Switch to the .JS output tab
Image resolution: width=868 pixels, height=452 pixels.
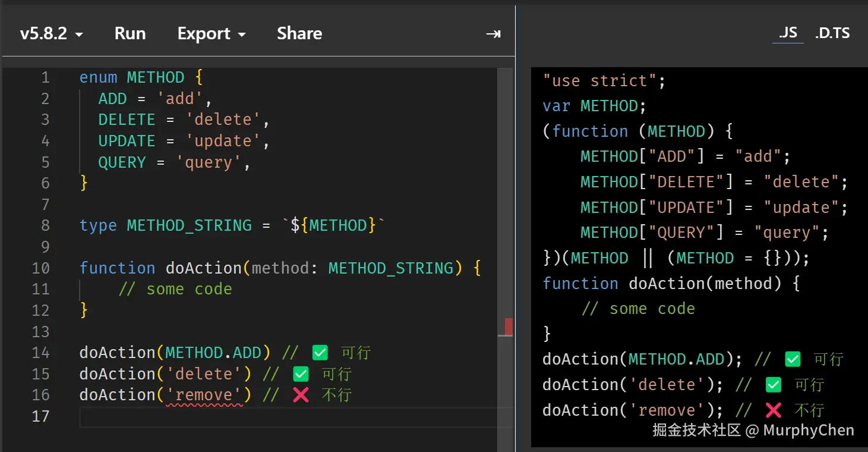[788, 33]
